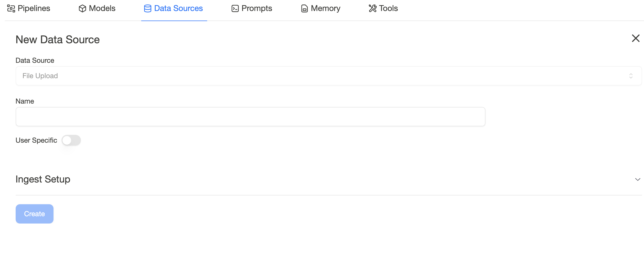The image size is (644, 257).
Task: Go to the Prompts tab
Action: [252, 9]
